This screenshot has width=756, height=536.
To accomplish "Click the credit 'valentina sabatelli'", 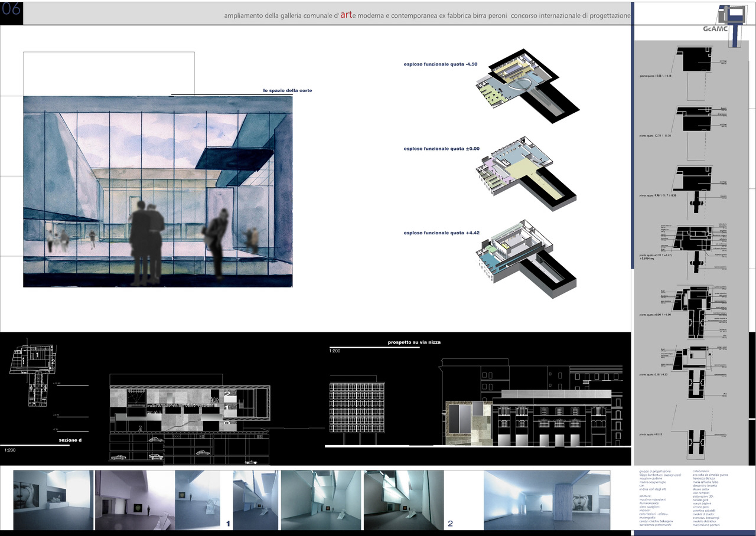I will 704,511.
